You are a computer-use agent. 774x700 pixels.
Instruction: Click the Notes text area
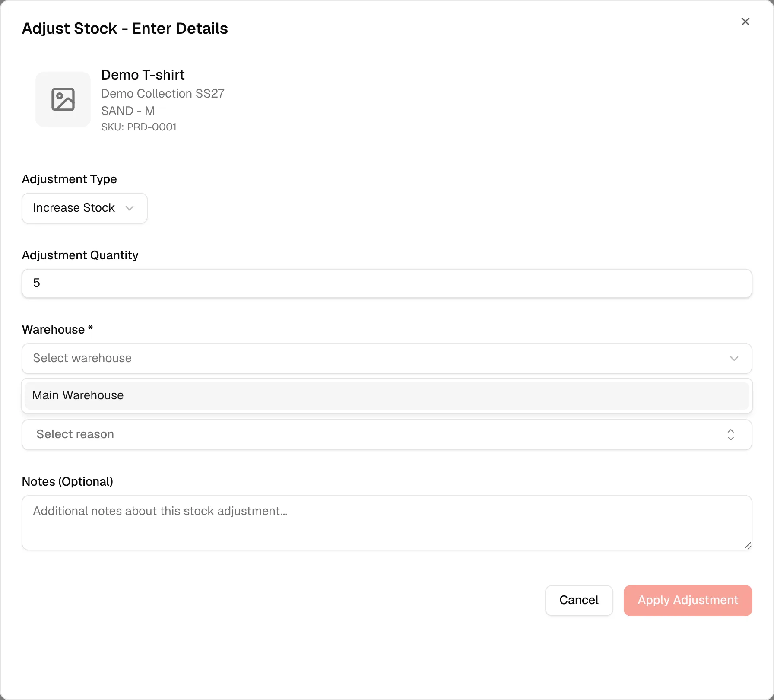pos(387,523)
